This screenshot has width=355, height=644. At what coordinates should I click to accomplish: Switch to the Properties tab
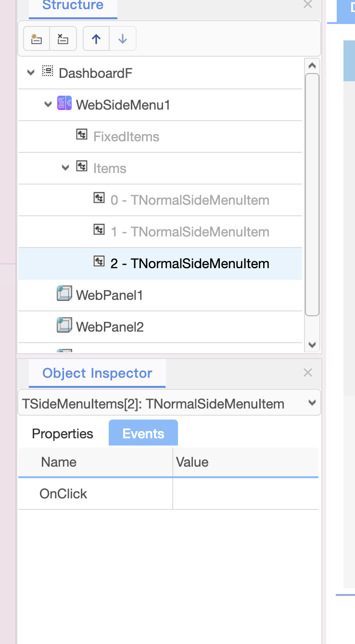63,433
